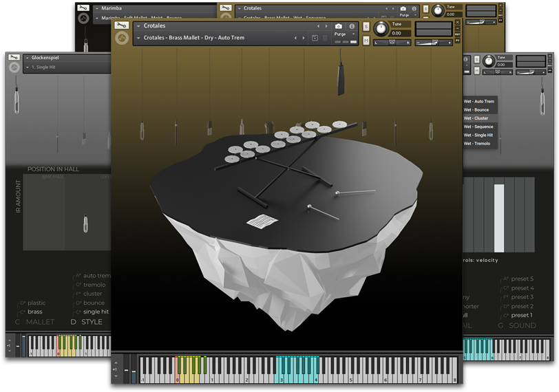Click the octave up arrow in front keyboard

tap(116, 363)
